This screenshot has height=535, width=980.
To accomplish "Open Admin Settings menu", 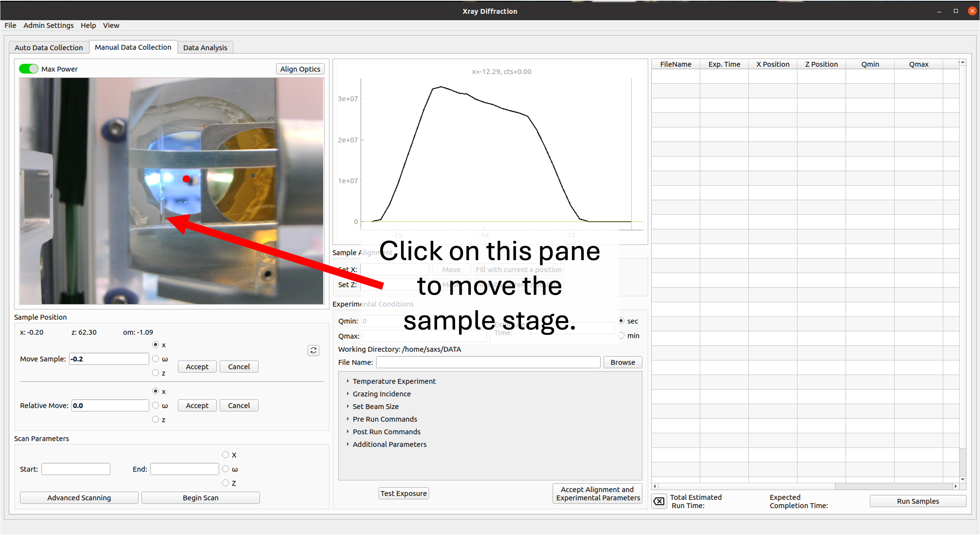I will (48, 25).
